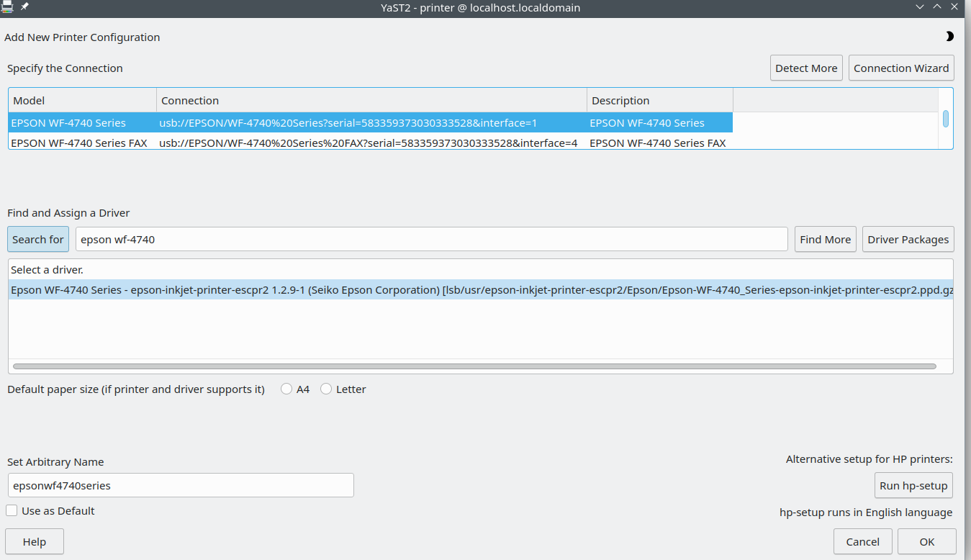Click the Model column header
Viewport: 971px width, 560px height.
82,101
